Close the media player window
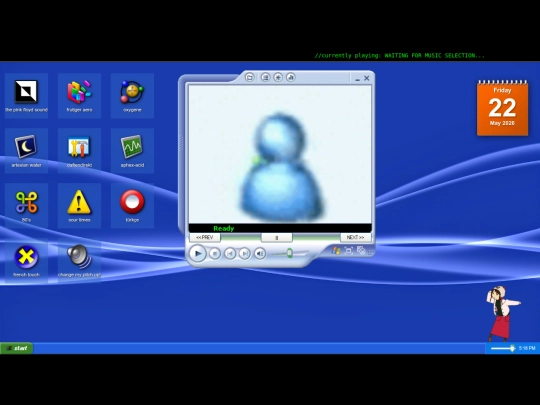Screen dimensions: 540x405 [x=367, y=78]
